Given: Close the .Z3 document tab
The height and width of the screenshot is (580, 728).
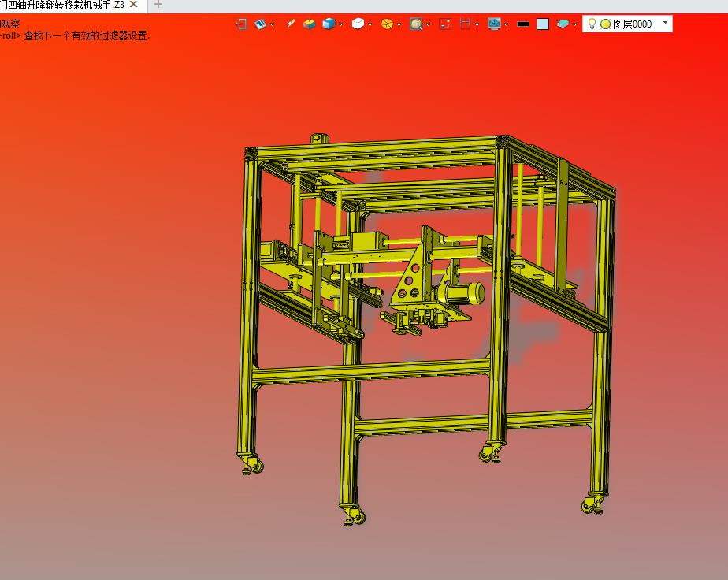Looking at the screenshot, I should coord(134,5).
